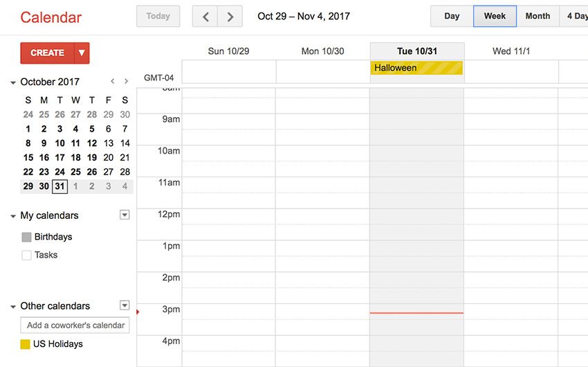Viewport: 588px width, 367px height.
Task: Click the CREATE event button
Action: [x=47, y=53]
